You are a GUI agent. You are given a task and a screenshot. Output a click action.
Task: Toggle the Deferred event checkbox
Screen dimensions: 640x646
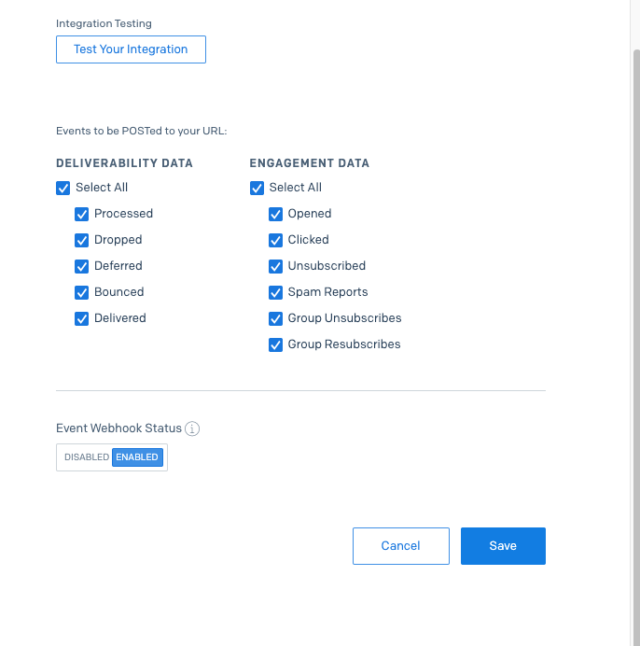82,267
